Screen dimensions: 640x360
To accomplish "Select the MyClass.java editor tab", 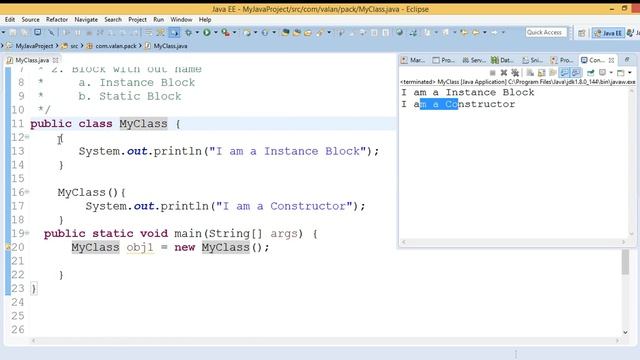I will [32, 60].
